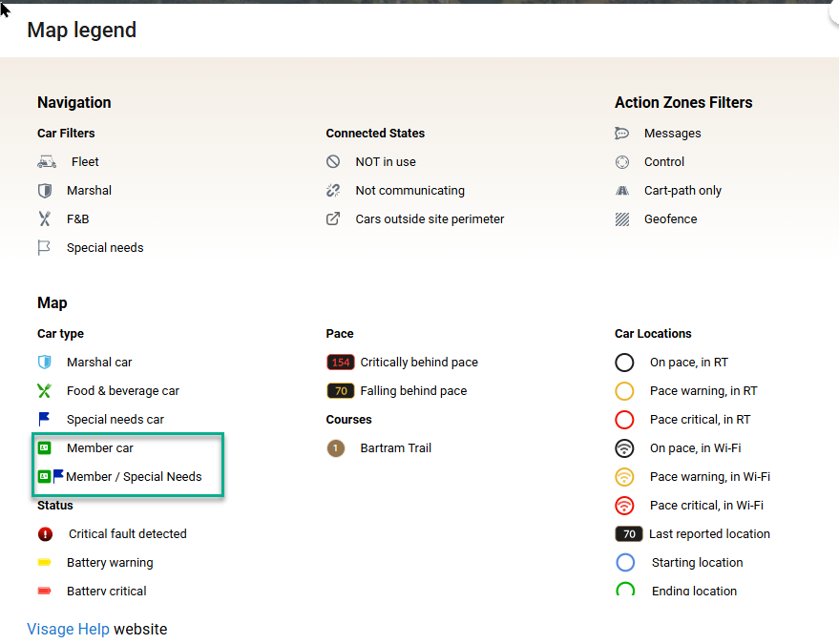Viewport: 839px width, 644px height.
Task: Click the red 154 Critically behind pace badge
Action: (x=341, y=363)
